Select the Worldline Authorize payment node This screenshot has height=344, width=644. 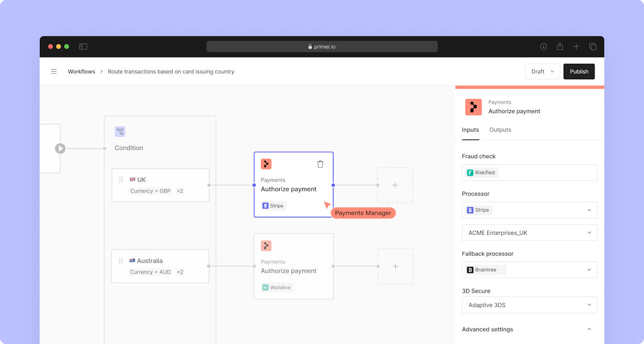(294, 266)
